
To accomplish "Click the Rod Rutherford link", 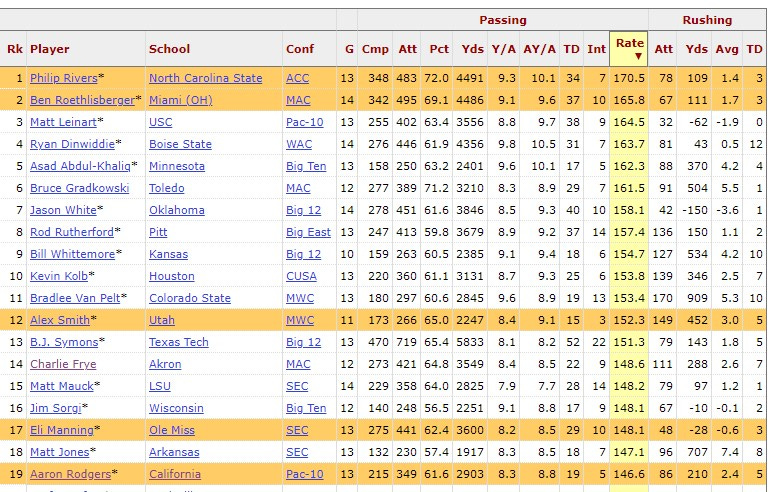I will (x=72, y=232).
